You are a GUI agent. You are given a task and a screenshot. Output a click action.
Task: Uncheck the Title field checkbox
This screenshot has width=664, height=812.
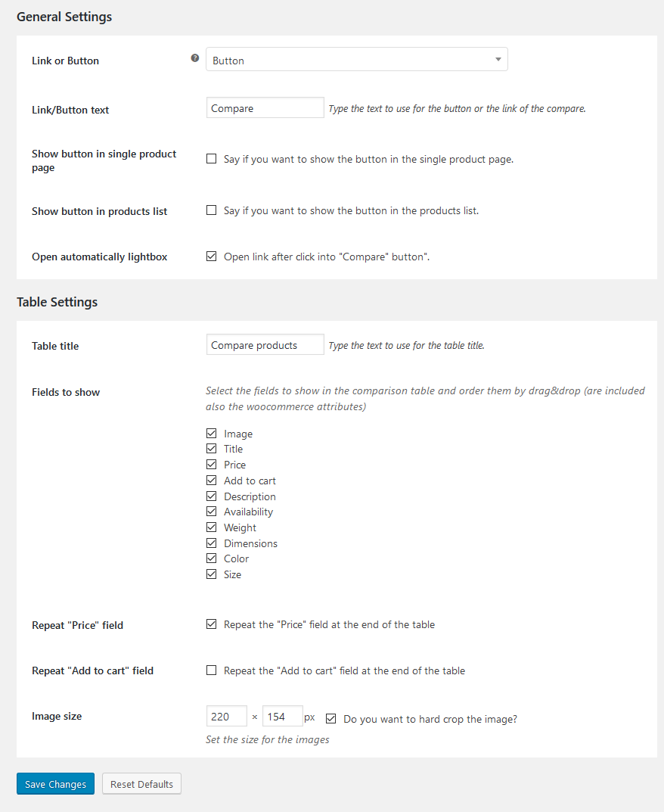212,449
